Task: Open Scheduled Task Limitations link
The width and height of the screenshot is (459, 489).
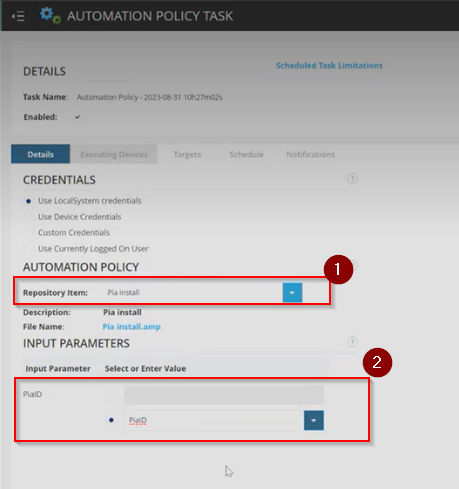Action: pyautogui.click(x=329, y=65)
